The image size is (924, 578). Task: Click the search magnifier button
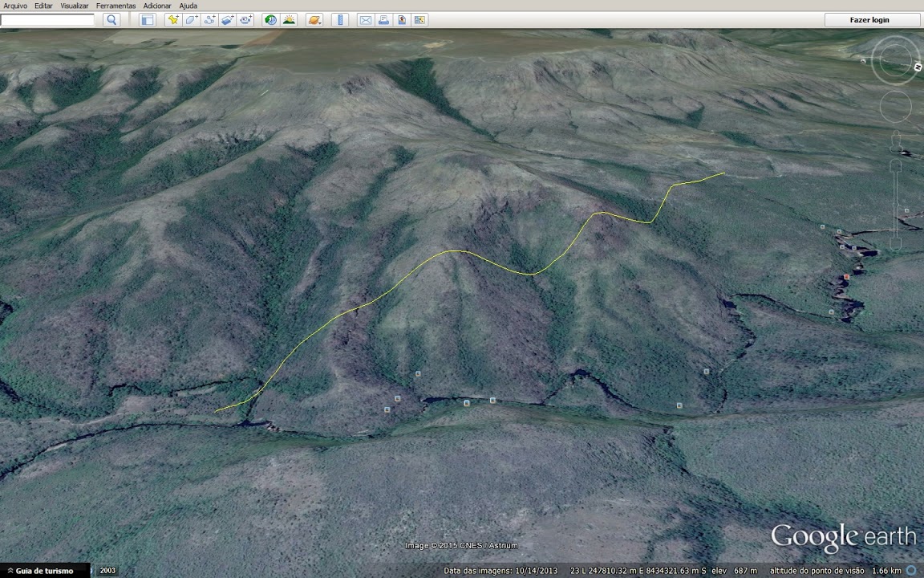click(x=111, y=20)
